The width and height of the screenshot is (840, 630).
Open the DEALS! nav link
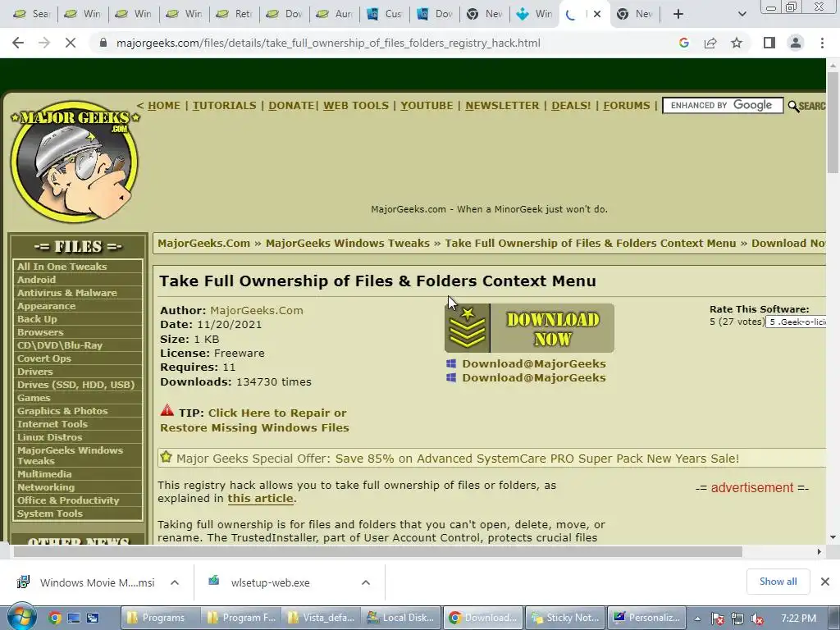tap(571, 106)
